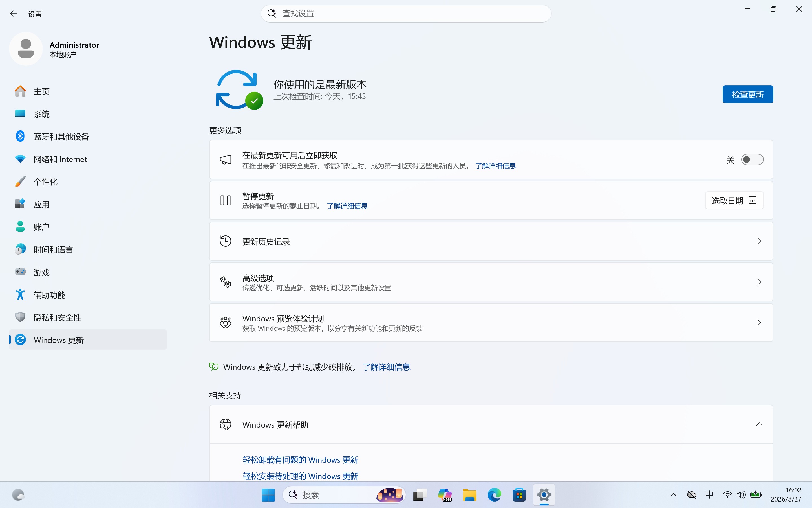
Task: Open Microsoft Store from the taskbar
Action: [519, 495]
